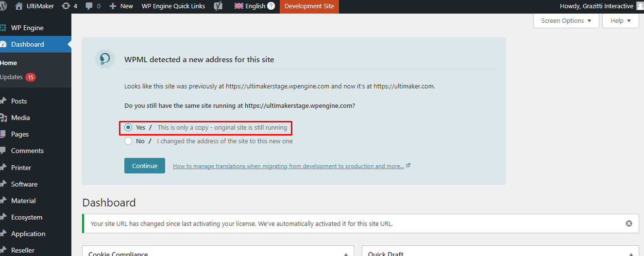Click the Quick Draft widget title

(x=386, y=254)
